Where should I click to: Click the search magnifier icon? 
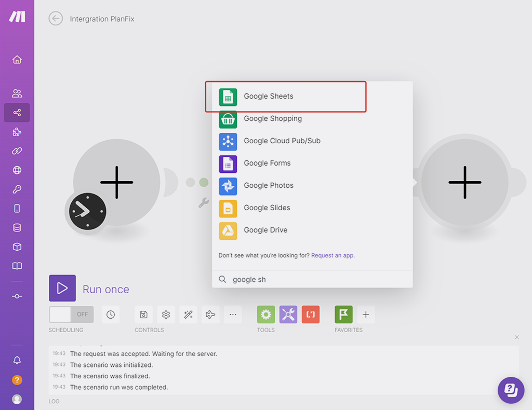tap(222, 279)
